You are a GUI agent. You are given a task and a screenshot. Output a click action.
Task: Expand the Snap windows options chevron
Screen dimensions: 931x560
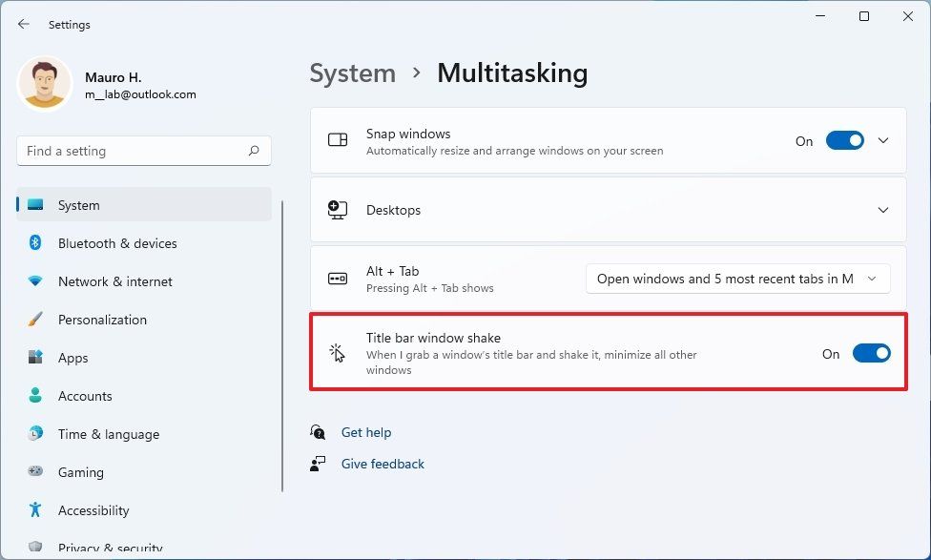click(880, 139)
